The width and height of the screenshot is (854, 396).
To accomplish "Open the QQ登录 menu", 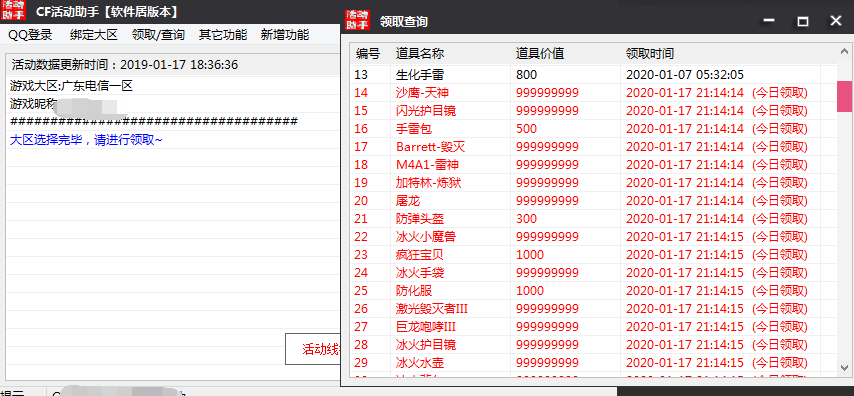I will (x=30, y=35).
